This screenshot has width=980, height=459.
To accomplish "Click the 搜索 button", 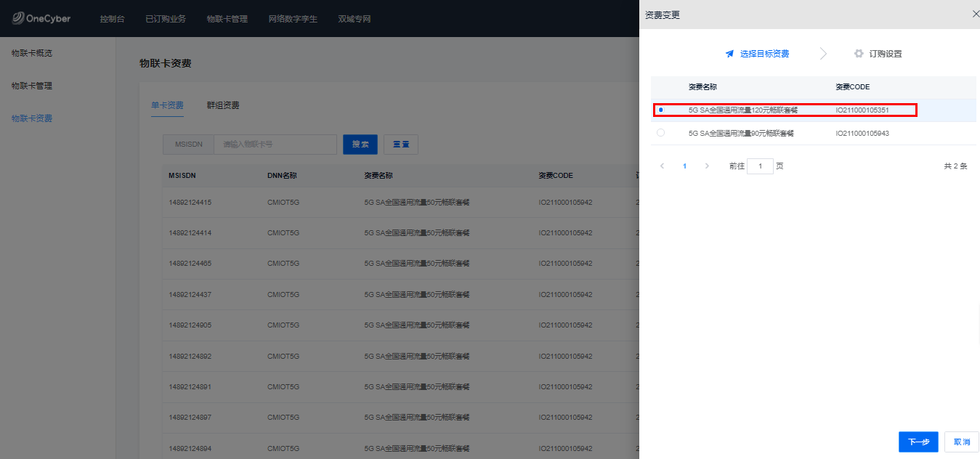I will coord(360,145).
